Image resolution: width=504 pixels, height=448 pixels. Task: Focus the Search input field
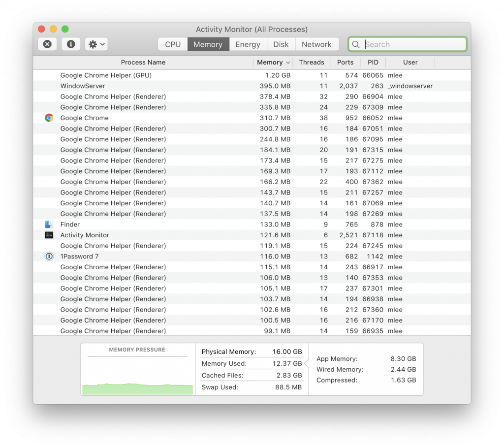click(x=407, y=44)
